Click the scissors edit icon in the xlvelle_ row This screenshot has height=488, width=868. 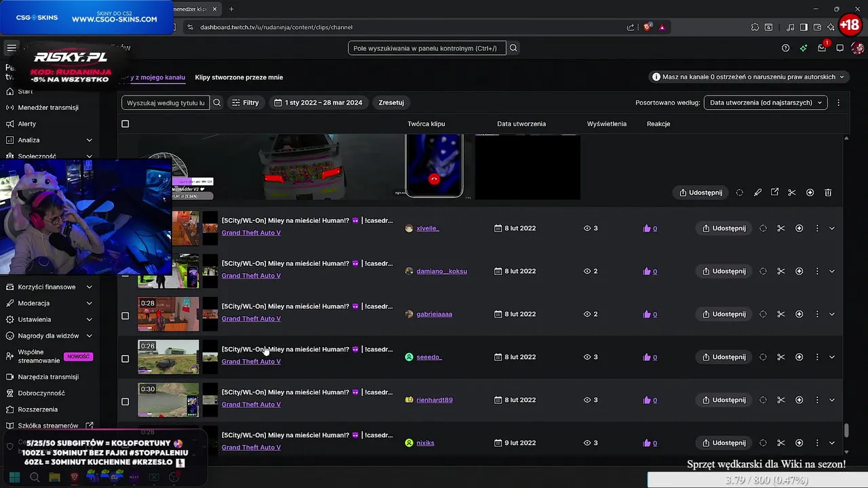pos(781,228)
